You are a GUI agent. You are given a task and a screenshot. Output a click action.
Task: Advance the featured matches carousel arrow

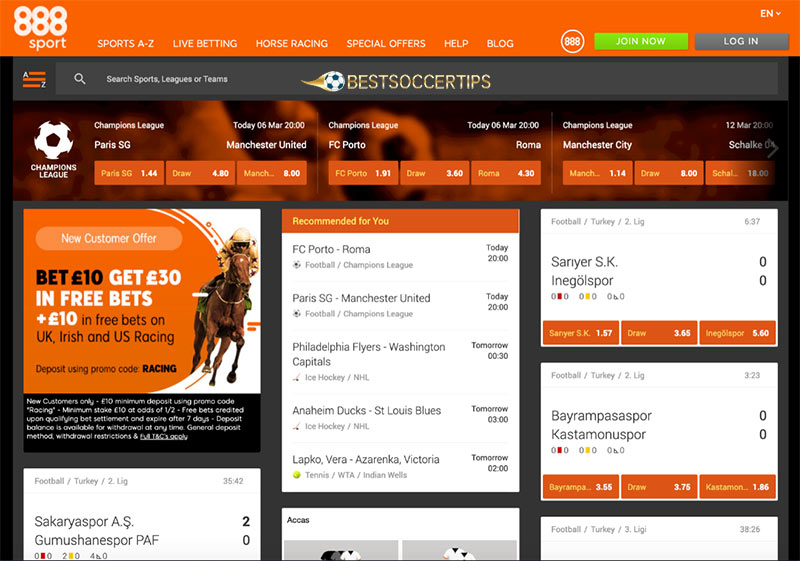tap(773, 149)
